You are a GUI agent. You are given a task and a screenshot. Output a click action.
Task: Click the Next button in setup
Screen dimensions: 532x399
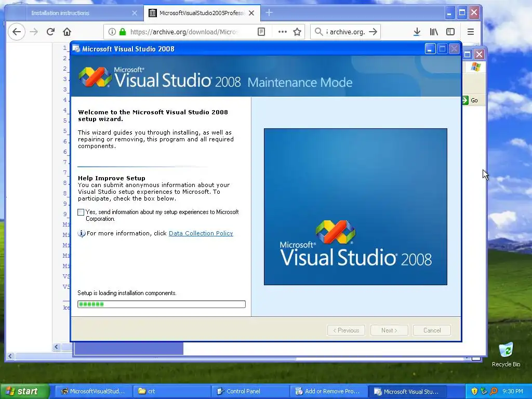[389, 330]
